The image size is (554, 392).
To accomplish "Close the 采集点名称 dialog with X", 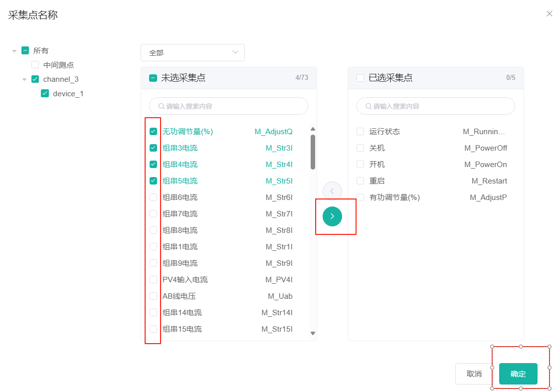I will click(549, 13).
